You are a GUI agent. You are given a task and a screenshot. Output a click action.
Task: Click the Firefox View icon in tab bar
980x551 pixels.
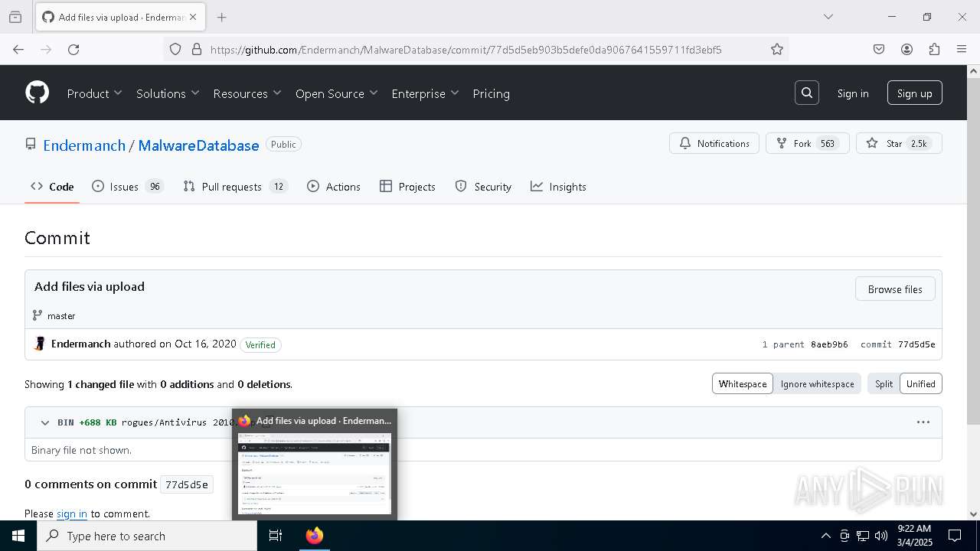[15, 17]
